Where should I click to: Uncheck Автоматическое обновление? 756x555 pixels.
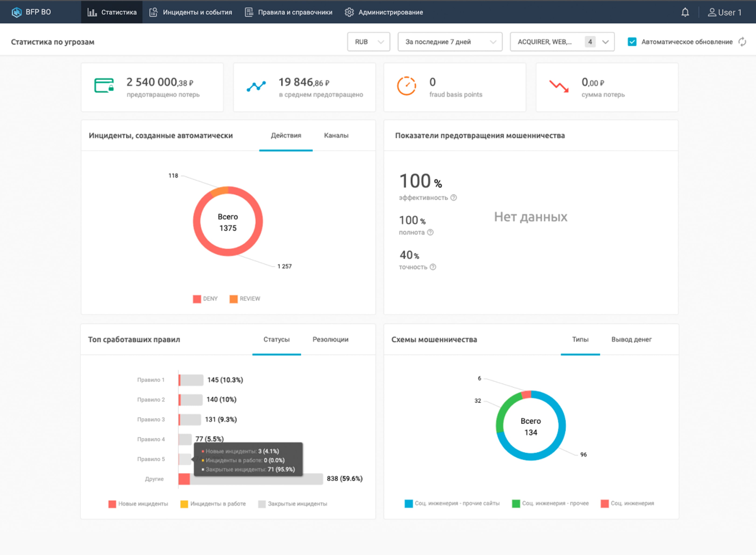[632, 42]
